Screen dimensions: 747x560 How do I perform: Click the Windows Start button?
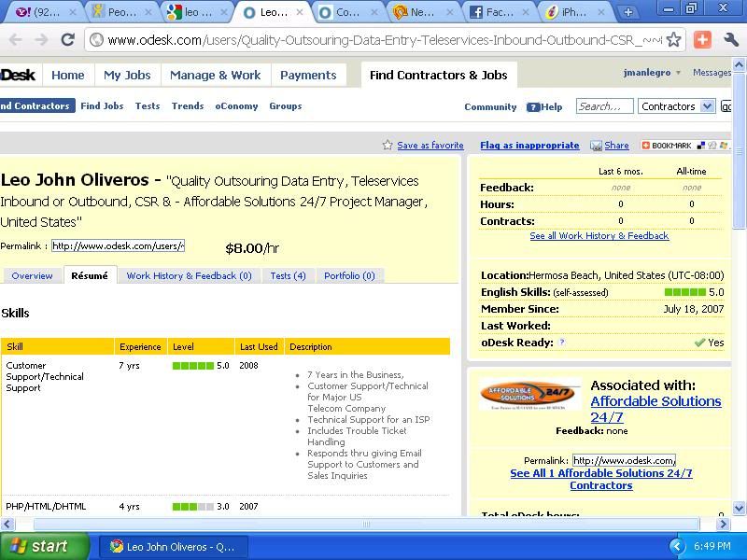coord(44,546)
